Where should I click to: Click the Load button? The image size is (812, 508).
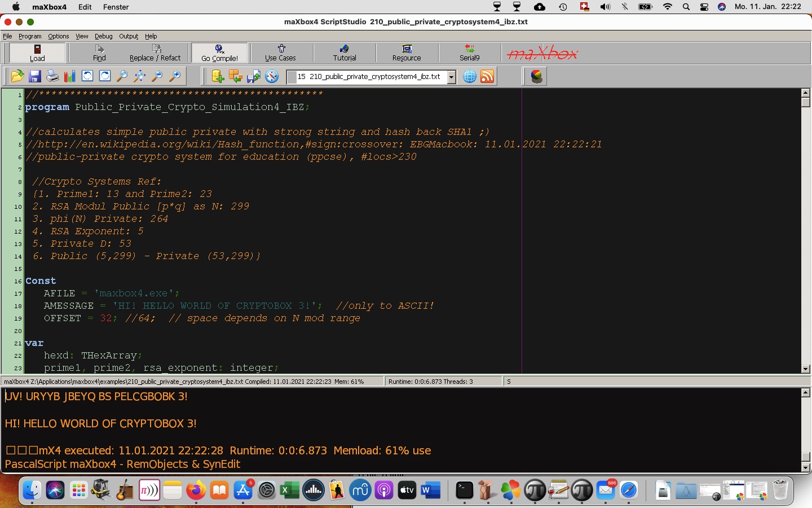tap(37, 53)
